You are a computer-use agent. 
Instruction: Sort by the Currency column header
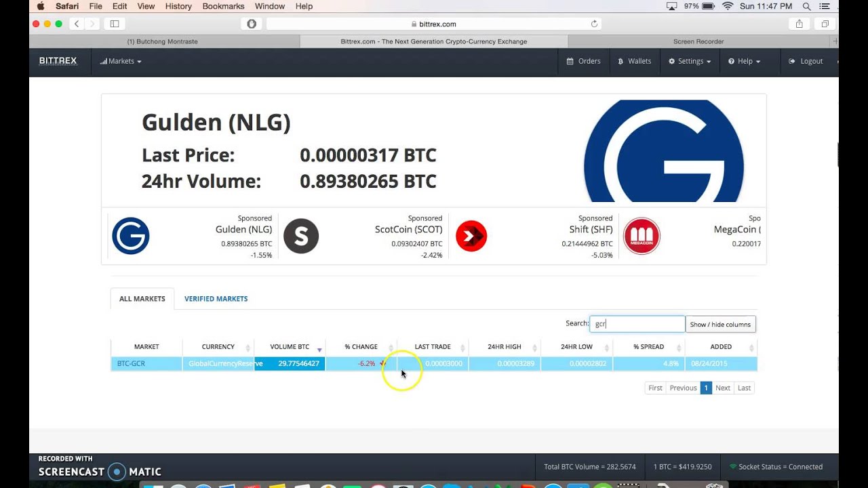point(218,347)
